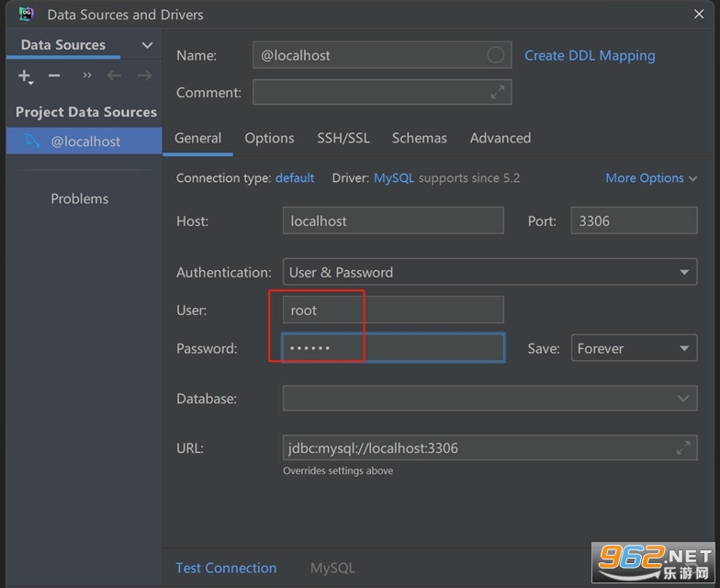Click the Create DDL Mapping link
This screenshot has height=588, width=720.
coord(590,55)
